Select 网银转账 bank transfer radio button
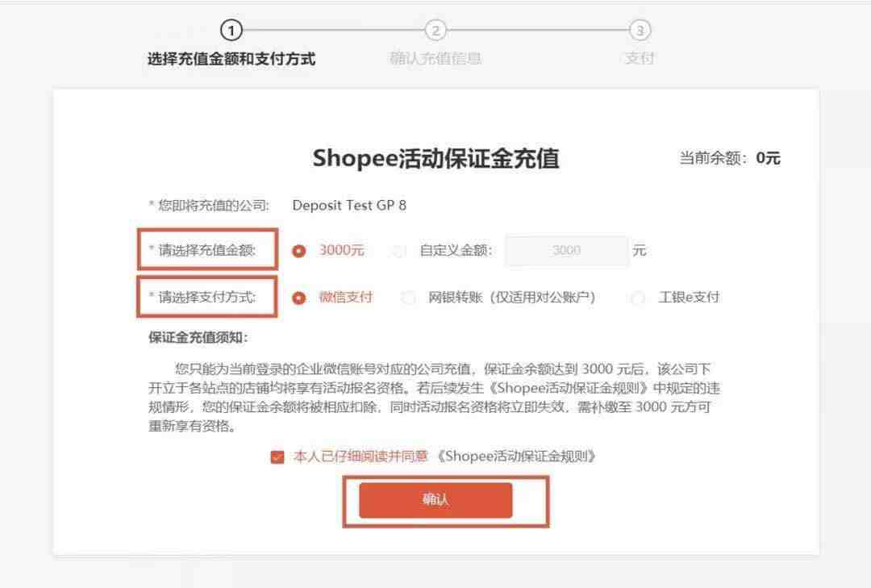 tap(408, 298)
